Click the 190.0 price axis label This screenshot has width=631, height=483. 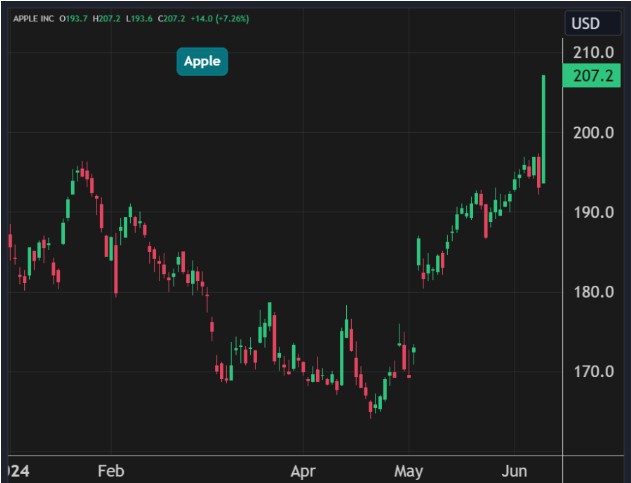coord(594,212)
